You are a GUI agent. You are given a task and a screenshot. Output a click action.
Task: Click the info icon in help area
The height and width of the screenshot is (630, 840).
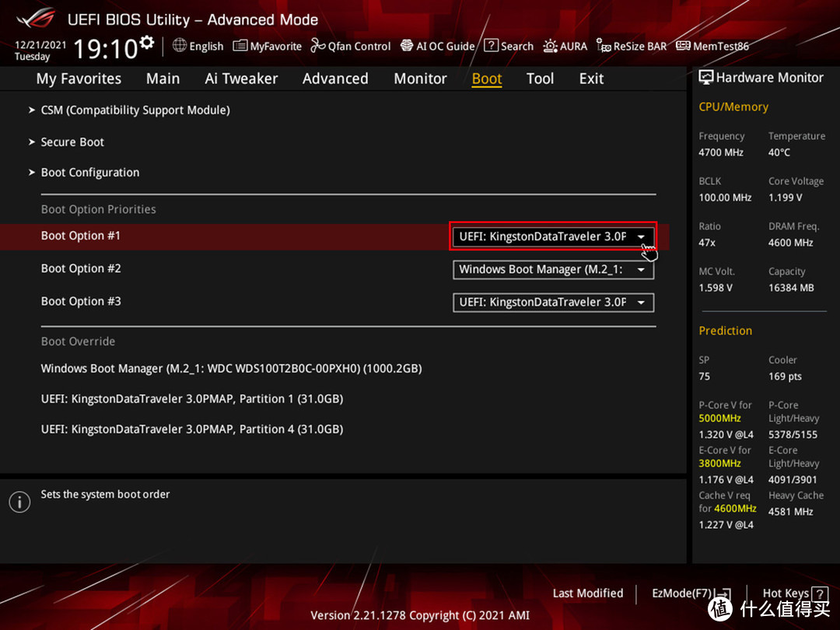tap(19, 502)
